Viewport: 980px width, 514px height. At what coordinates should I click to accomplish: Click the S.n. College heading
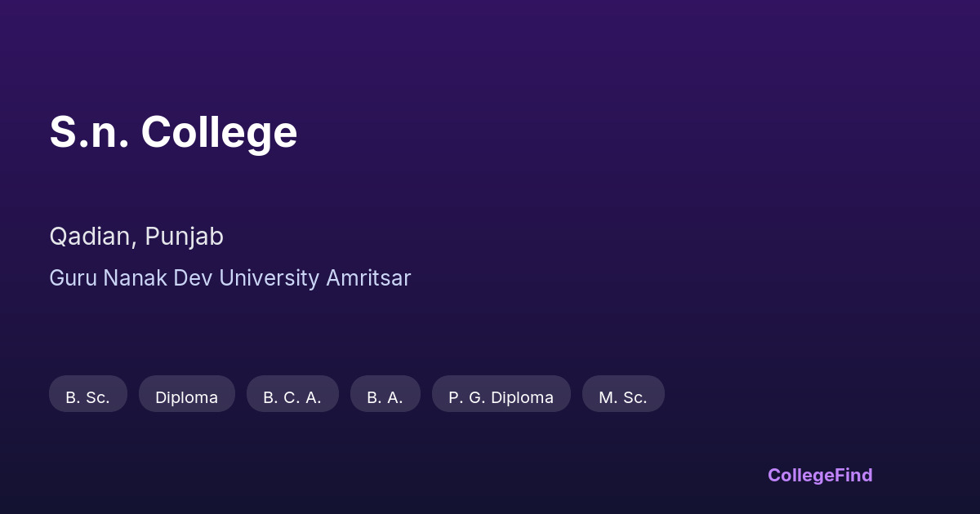point(173,132)
